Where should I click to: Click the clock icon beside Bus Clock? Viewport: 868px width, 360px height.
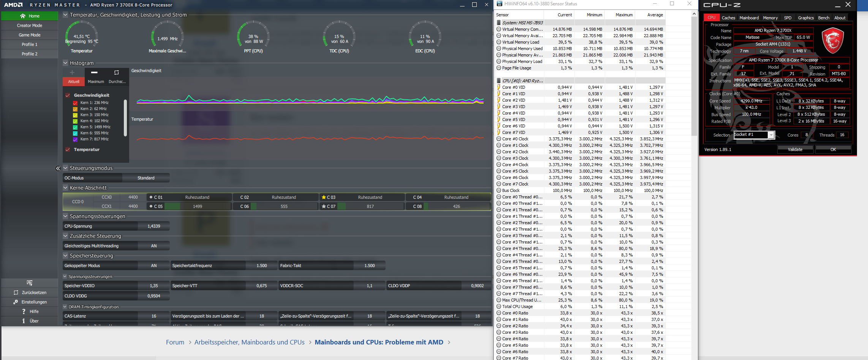[x=499, y=190]
